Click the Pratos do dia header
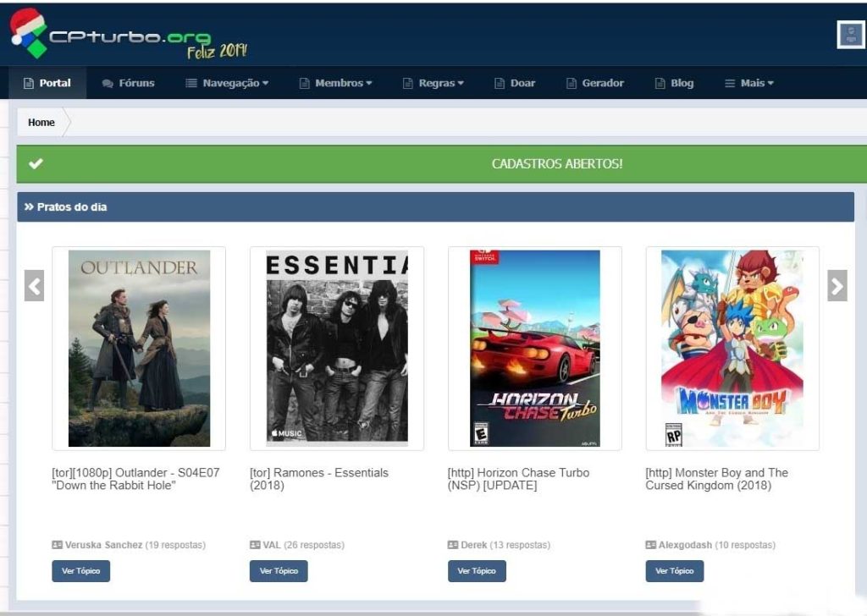 [x=435, y=206]
